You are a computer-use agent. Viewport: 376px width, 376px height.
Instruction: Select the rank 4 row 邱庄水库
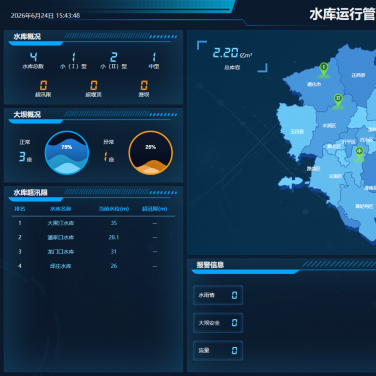click(x=93, y=266)
